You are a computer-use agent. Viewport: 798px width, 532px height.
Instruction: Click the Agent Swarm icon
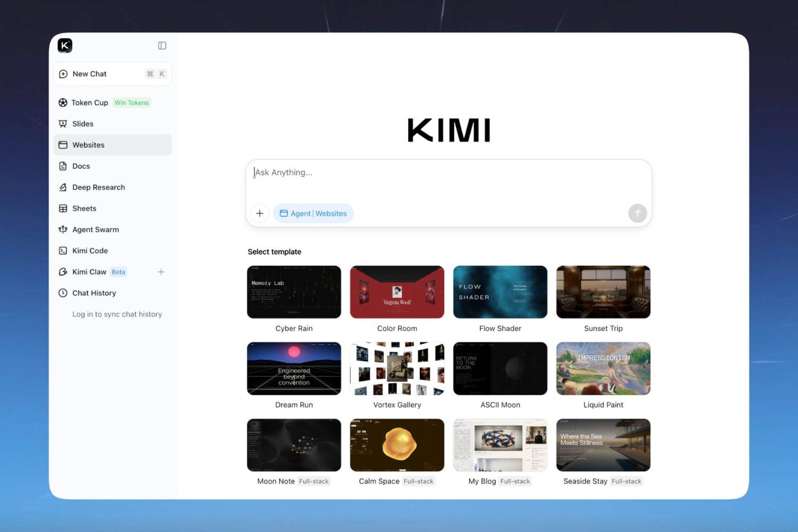(63, 229)
